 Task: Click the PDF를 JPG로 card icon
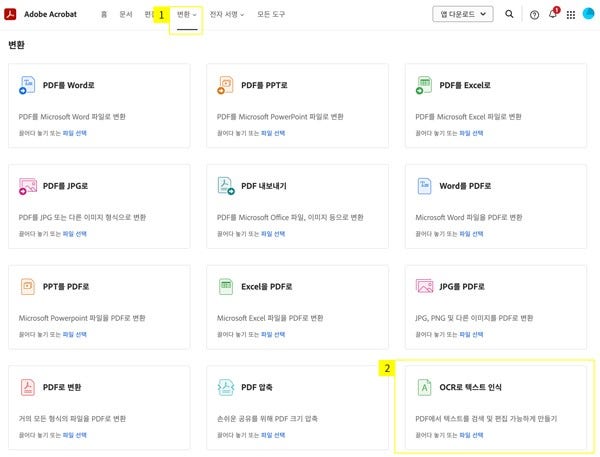pos(28,186)
